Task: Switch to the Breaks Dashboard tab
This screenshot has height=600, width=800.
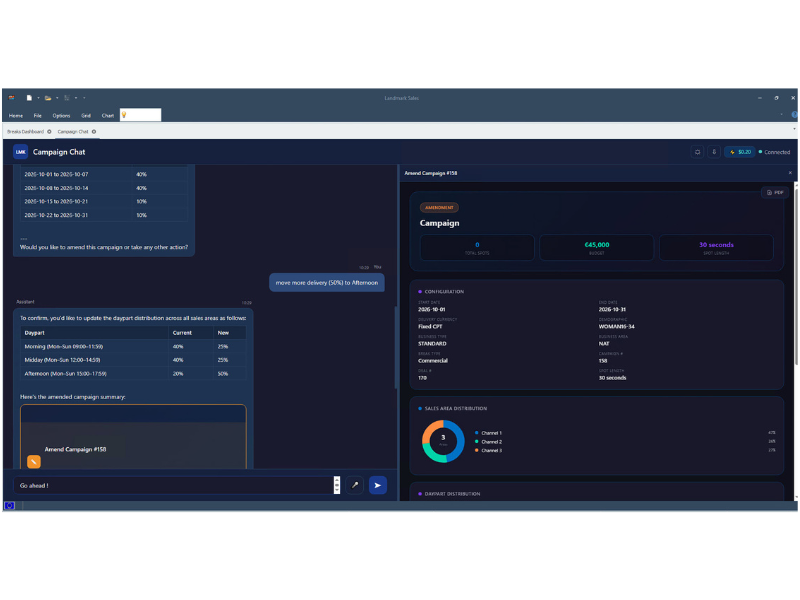Action: pyautogui.click(x=26, y=132)
